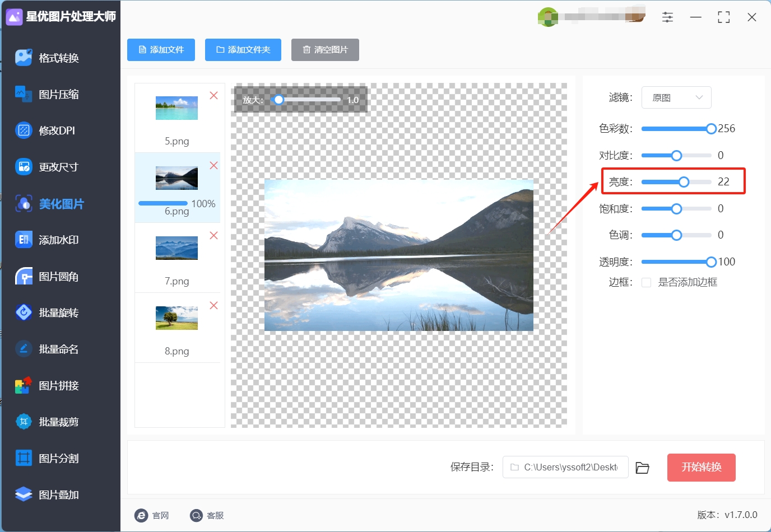Remove 7.png with its red X

[x=213, y=236]
